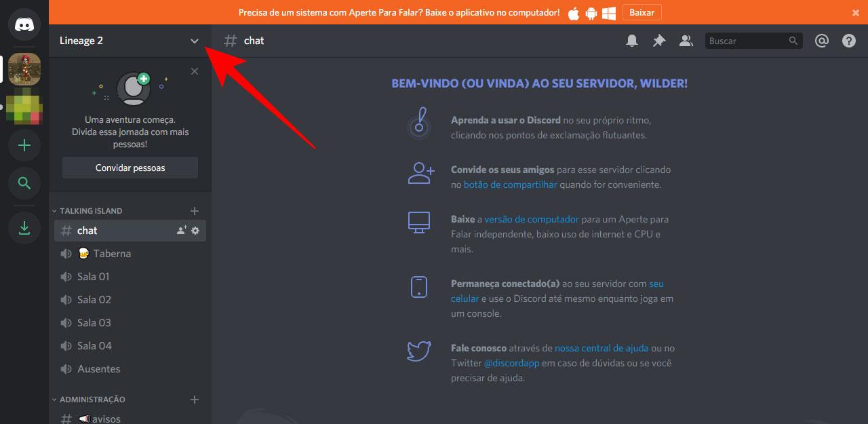The image size is (868, 424).
Task: View pinned messages with the pin icon
Action: pyautogui.click(x=658, y=40)
